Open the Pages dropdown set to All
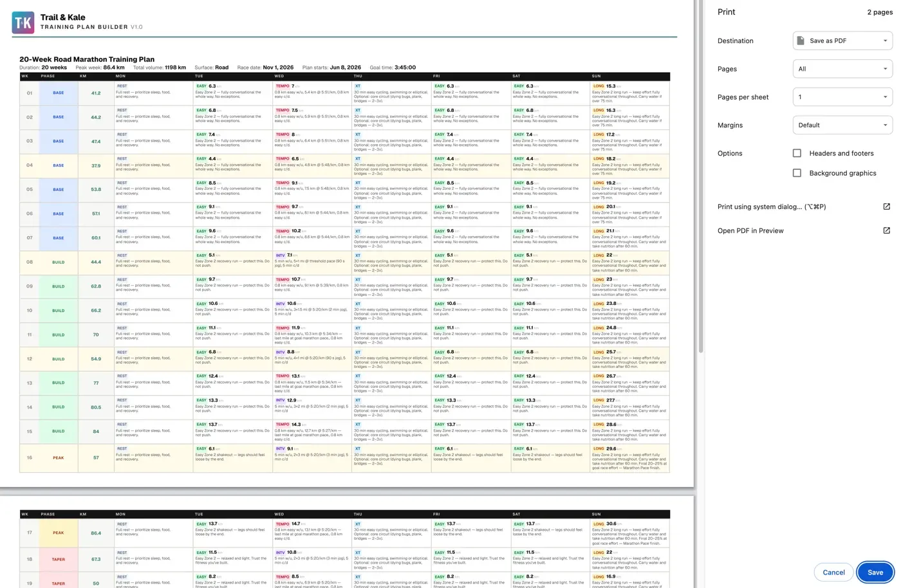 click(842, 69)
